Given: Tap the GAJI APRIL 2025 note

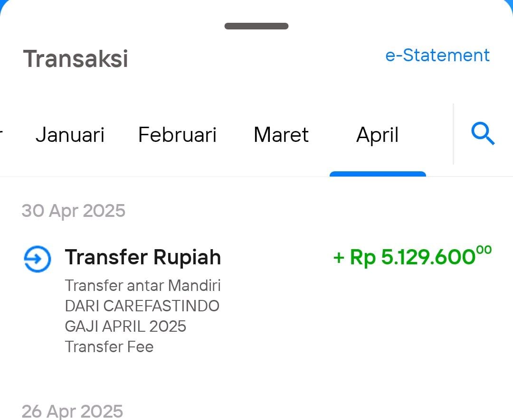Looking at the screenshot, I should (125, 326).
